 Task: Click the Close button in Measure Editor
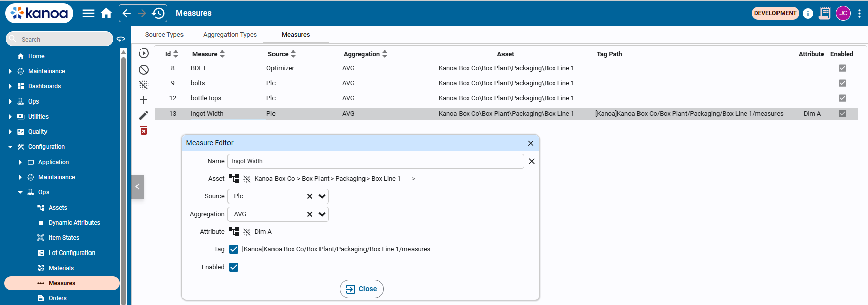pyautogui.click(x=361, y=289)
